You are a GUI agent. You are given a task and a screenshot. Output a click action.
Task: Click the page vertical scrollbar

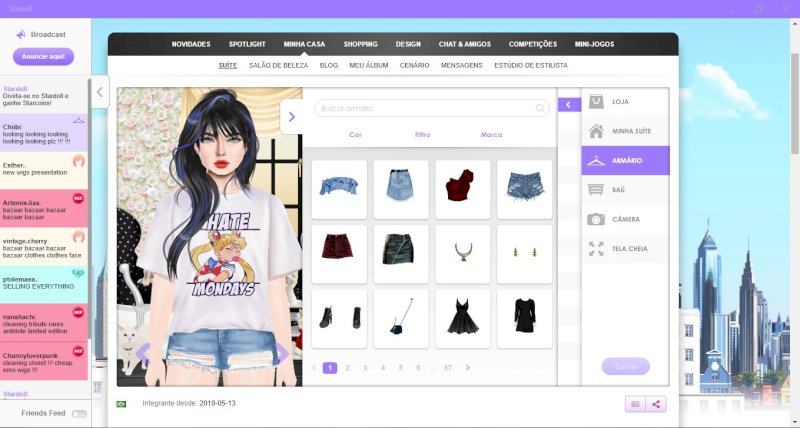795,102
